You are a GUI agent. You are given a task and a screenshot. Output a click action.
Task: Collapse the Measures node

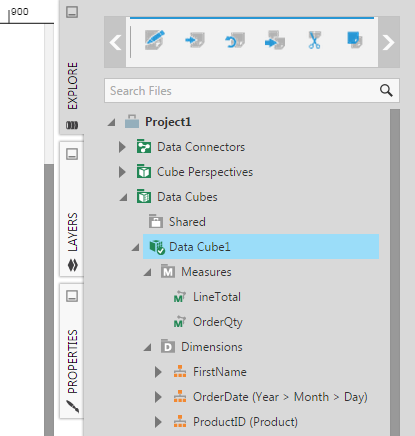(x=147, y=272)
